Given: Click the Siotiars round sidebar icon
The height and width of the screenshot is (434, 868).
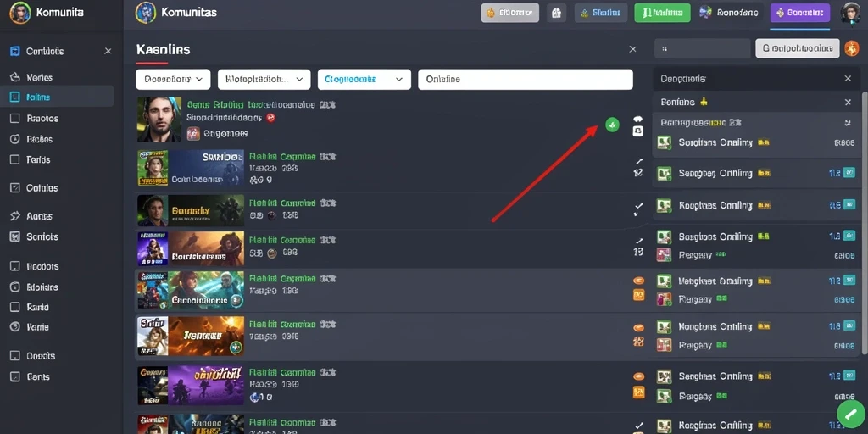Looking at the screenshot, I should point(15,287).
